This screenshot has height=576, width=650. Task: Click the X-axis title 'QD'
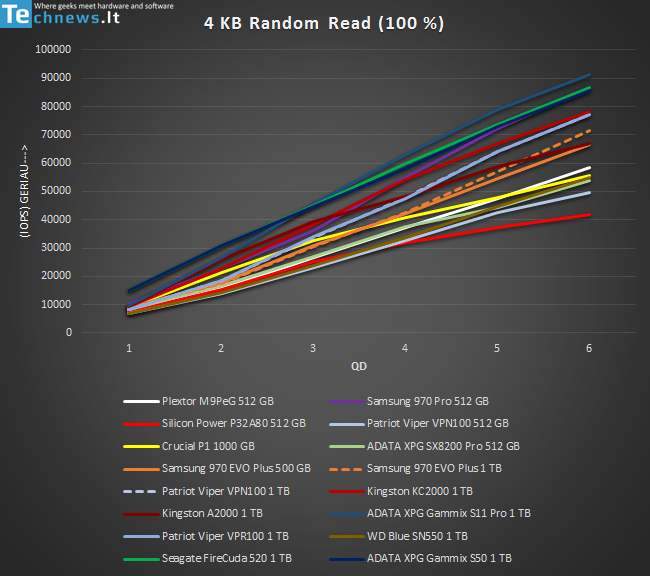(x=359, y=366)
